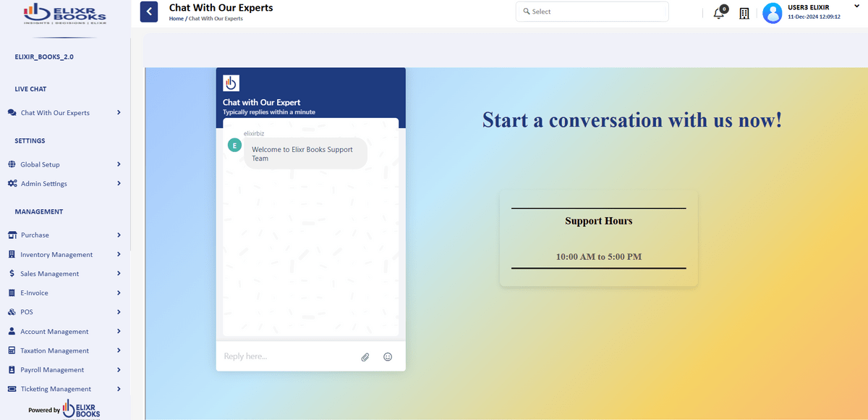Click the Select search box
This screenshot has width=868, height=420.
click(592, 12)
